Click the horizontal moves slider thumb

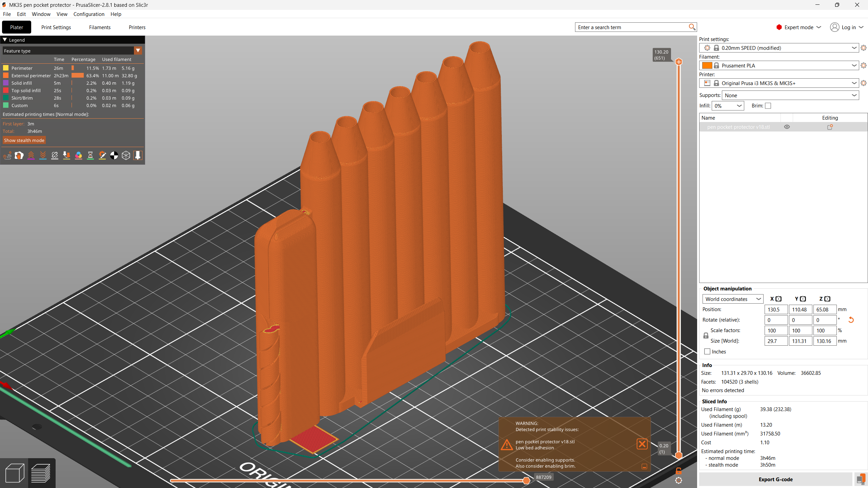526,480
